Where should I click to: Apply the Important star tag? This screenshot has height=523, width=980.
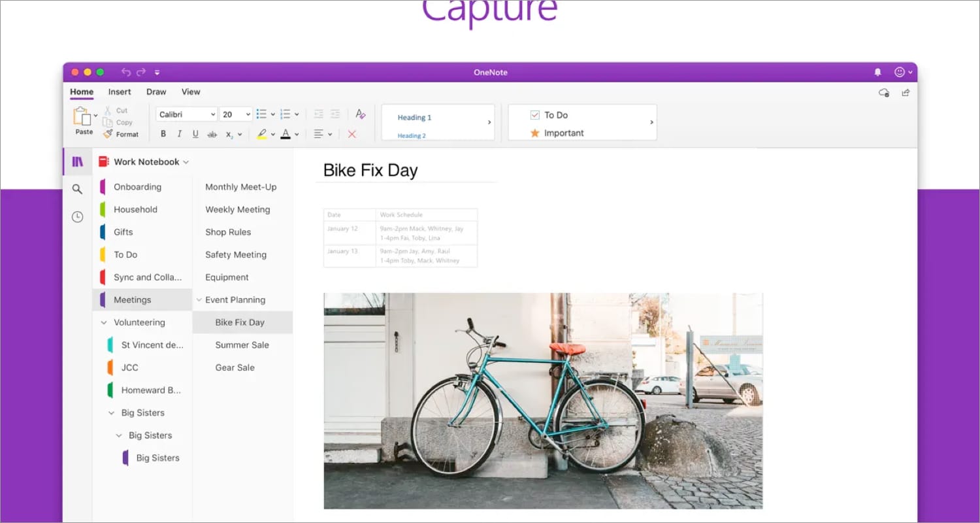[x=557, y=133]
